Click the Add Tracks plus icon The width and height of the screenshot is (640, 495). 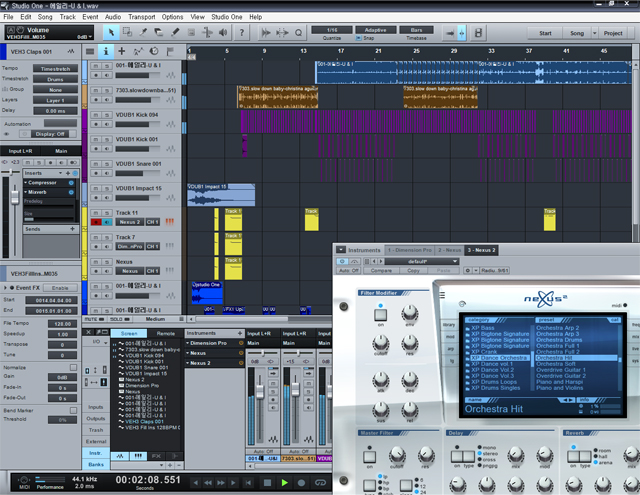tap(122, 51)
